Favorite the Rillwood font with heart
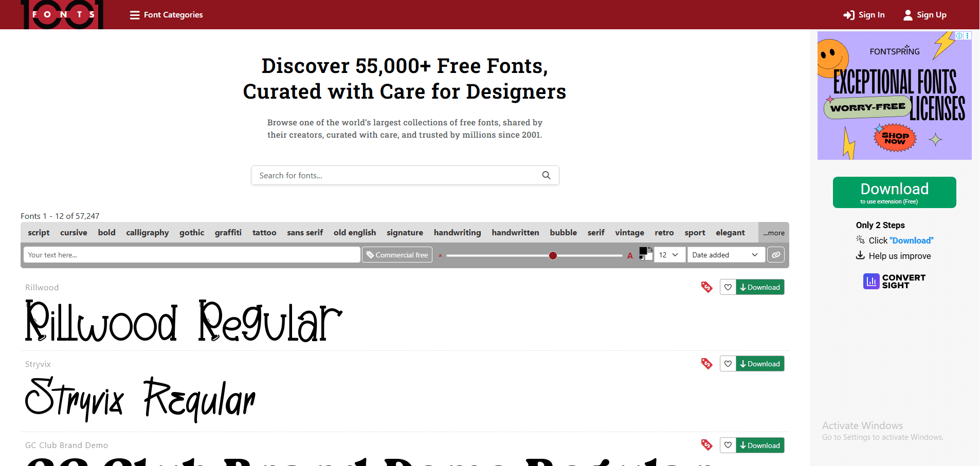Screen dimensions: 980x466 tap(728, 287)
